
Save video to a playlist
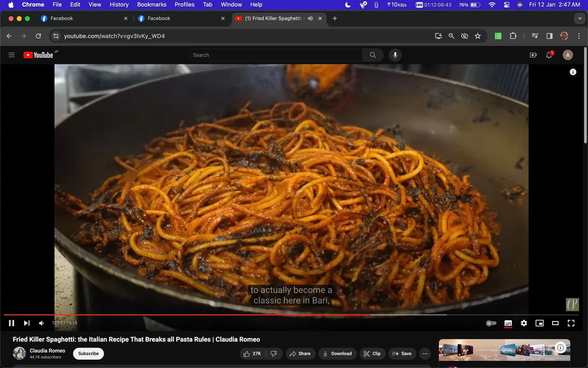(x=402, y=353)
